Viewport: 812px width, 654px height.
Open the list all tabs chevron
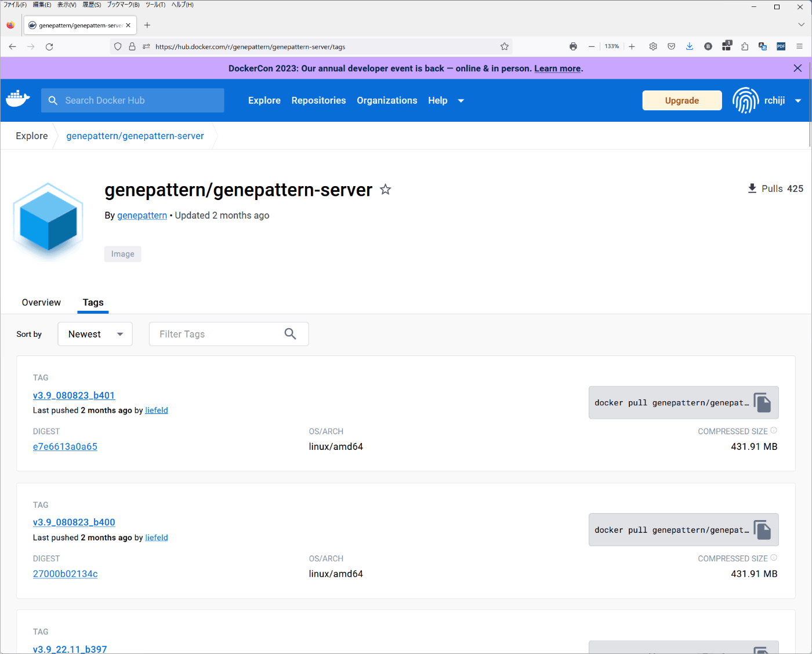point(801,25)
